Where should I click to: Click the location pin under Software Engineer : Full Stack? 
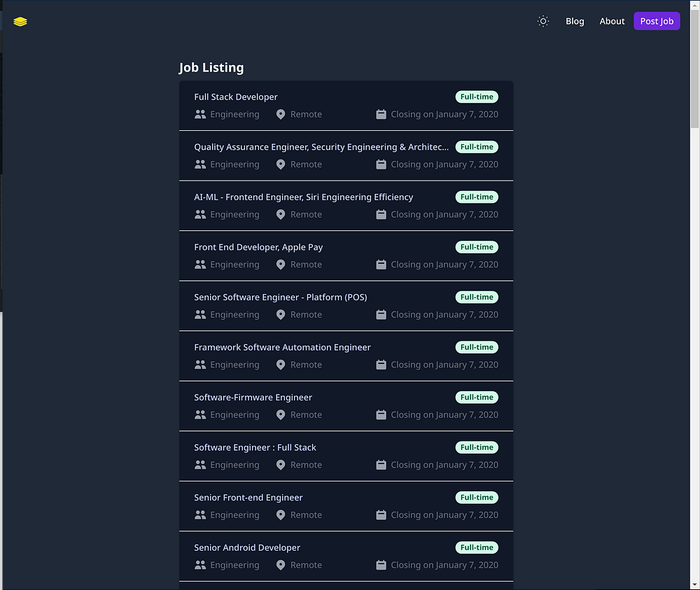tap(281, 465)
